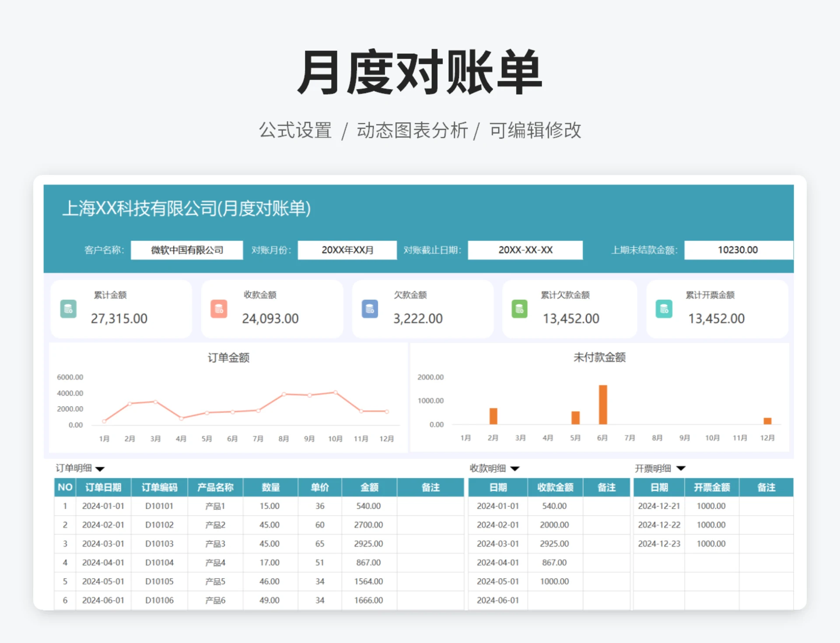Select order code cell D10103
The height and width of the screenshot is (643, 840).
coord(159,544)
